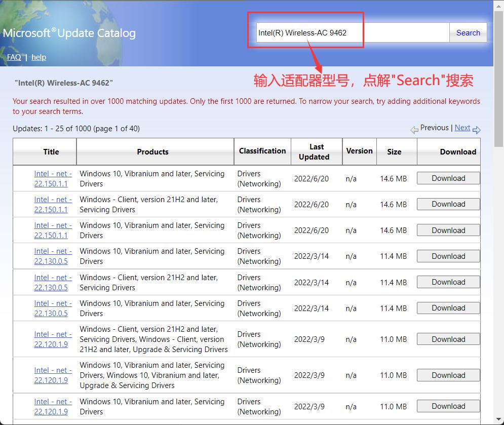Click the Products column header

coord(153,151)
